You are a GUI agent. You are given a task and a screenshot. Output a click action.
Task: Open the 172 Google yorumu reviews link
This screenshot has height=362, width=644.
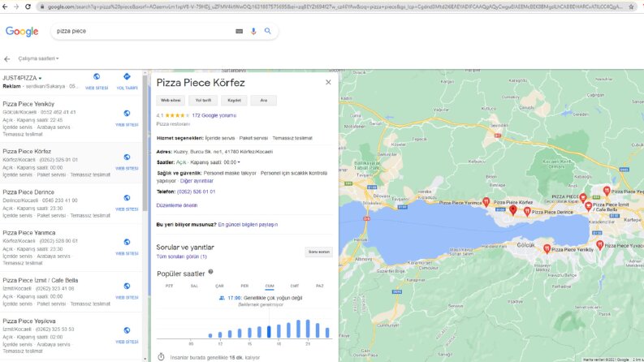pos(214,116)
